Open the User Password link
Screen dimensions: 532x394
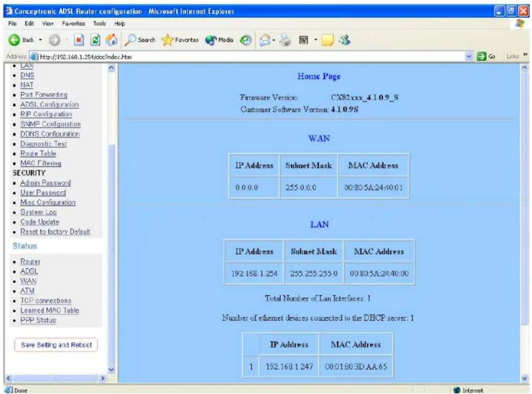(x=43, y=193)
